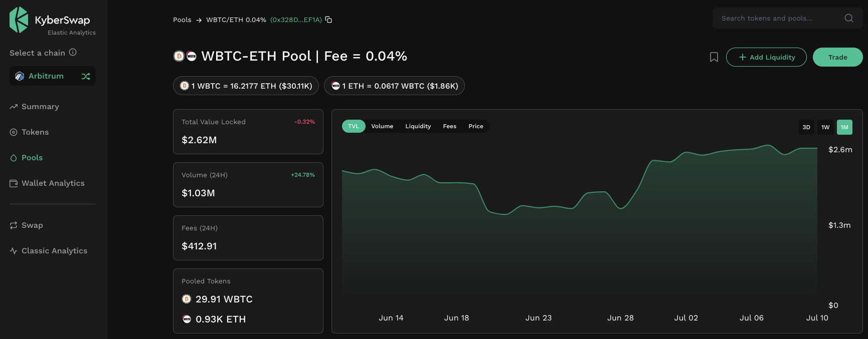
Task: Switch chart range to 1W
Action: 825,127
